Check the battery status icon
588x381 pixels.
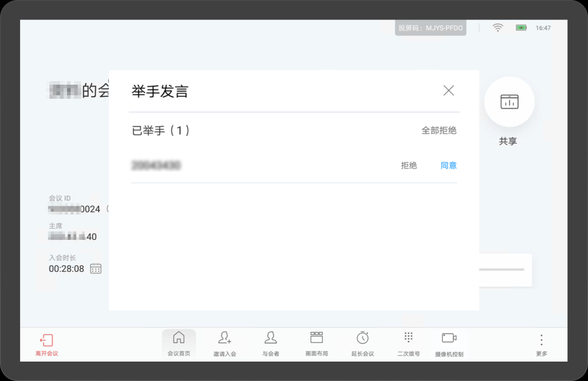(520, 27)
